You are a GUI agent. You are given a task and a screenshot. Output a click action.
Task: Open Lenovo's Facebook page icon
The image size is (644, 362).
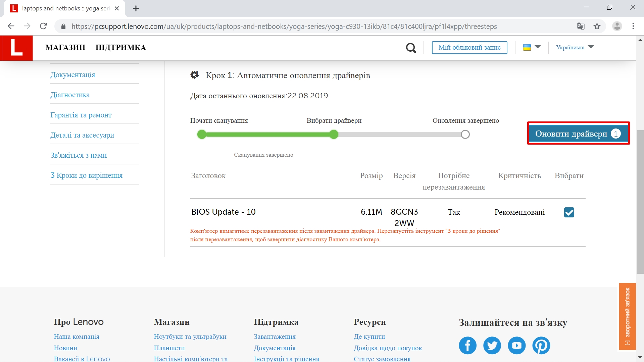tap(467, 345)
